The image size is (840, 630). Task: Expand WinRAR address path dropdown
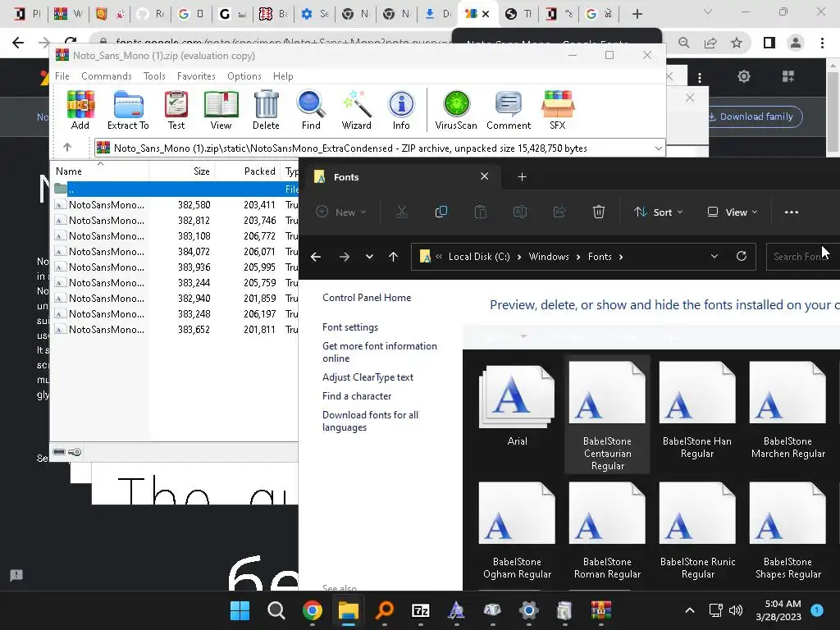tap(659, 148)
